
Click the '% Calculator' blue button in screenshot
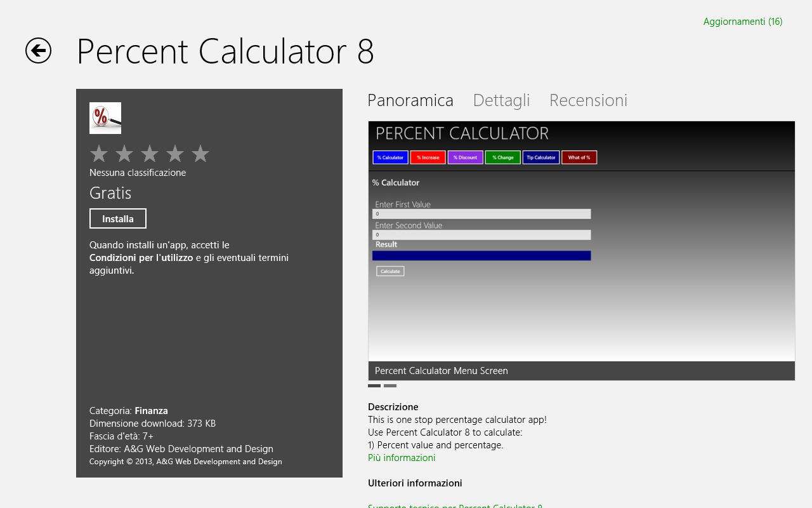390,157
